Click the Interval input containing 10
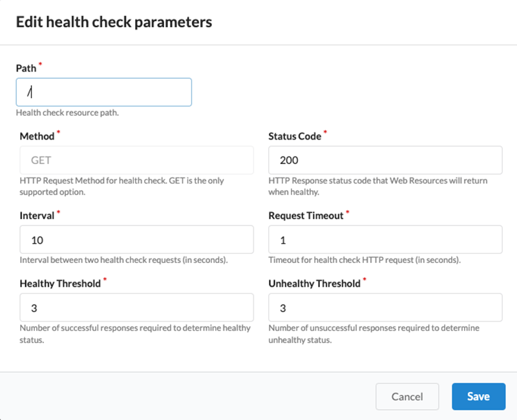Image resolution: width=517 pixels, height=420 pixels. [x=136, y=240]
